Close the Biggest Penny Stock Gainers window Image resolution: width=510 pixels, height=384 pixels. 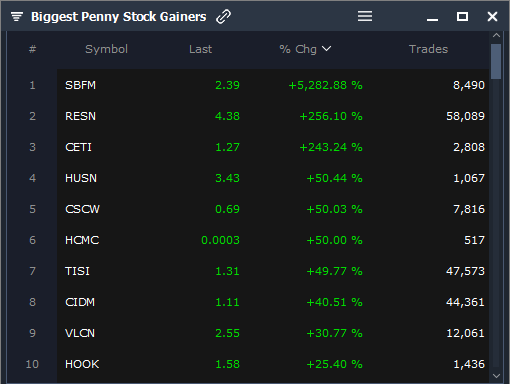pyautogui.click(x=492, y=16)
